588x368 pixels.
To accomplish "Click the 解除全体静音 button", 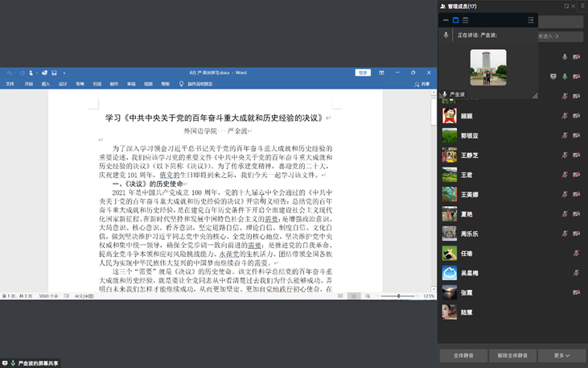I will click(x=512, y=356).
